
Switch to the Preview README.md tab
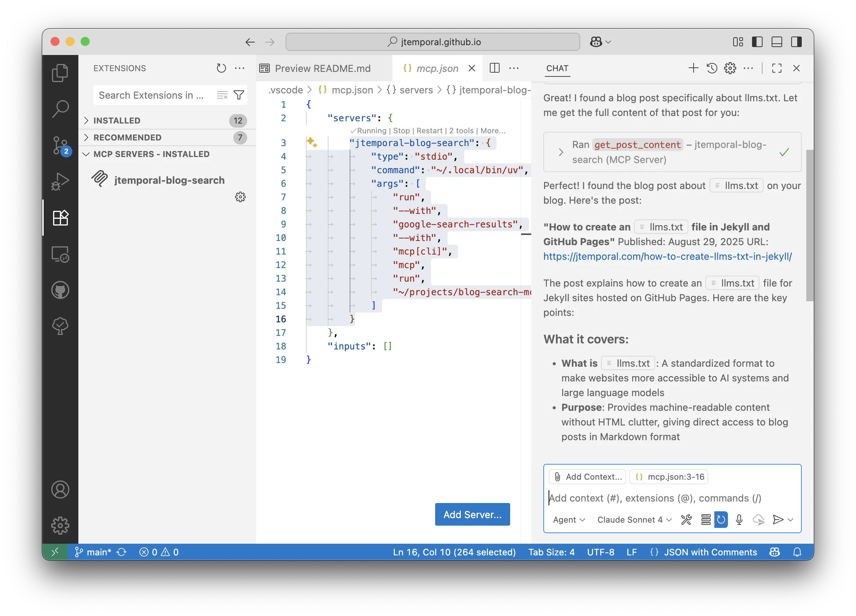coord(323,68)
